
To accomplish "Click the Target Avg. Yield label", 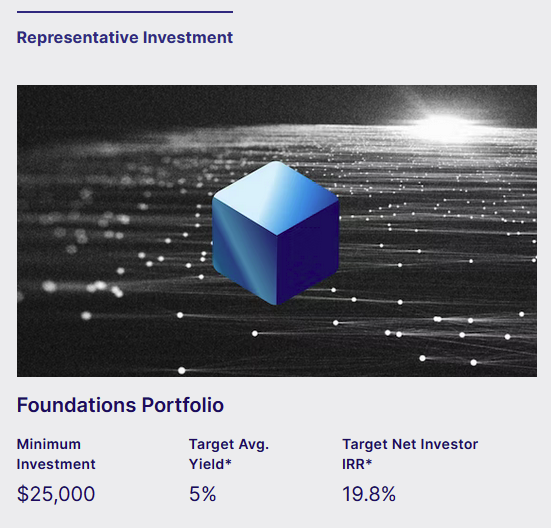I will click(229, 454).
